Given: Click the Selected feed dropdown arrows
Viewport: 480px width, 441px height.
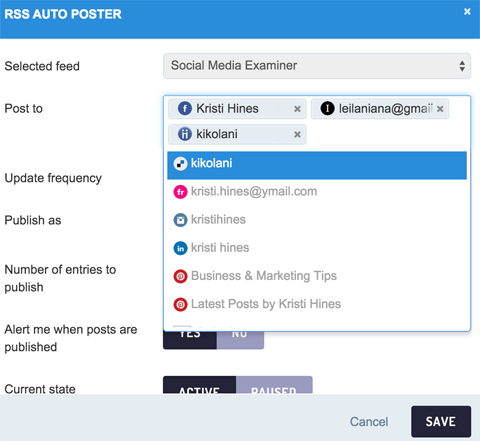Looking at the screenshot, I should pos(462,66).
